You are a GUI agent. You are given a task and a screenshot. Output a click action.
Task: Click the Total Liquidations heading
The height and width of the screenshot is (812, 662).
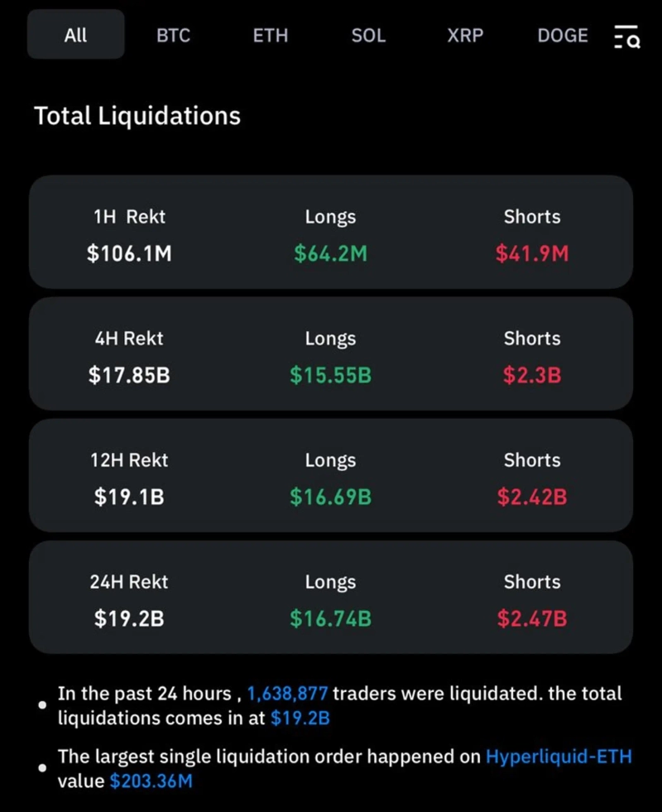[x=137, y=116]
